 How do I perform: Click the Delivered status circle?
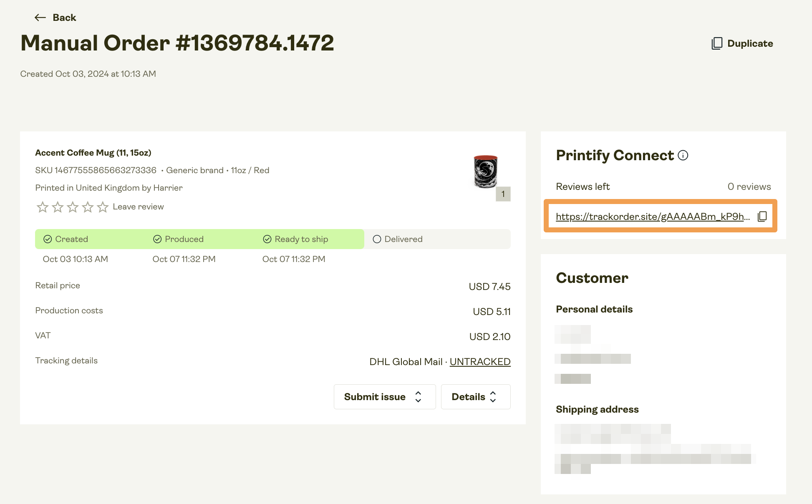pyautogui.click(x=377, y=239)
